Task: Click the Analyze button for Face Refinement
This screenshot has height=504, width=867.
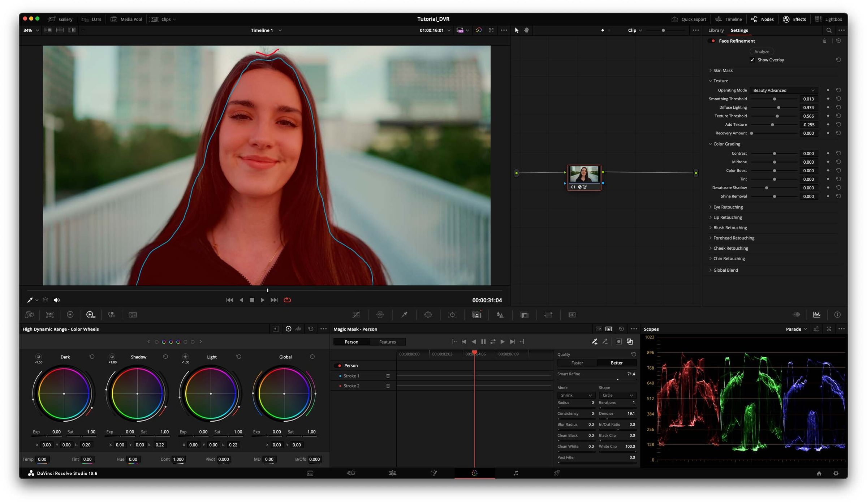Action: (x=762, y=51)
